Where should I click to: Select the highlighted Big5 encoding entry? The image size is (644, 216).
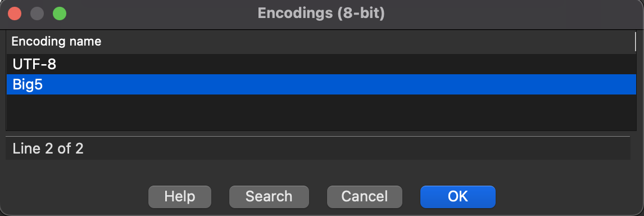(321, 84)
